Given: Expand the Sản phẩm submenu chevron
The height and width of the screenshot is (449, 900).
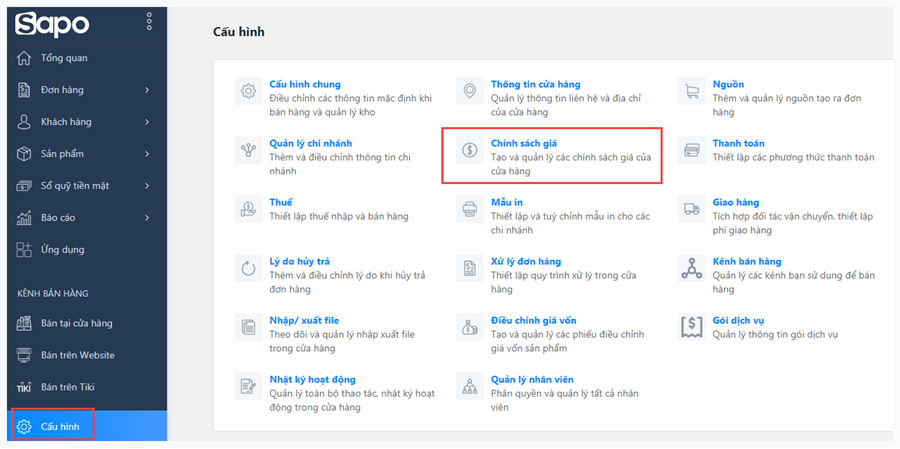Looking at the screenshot, I should click(148, 154).
